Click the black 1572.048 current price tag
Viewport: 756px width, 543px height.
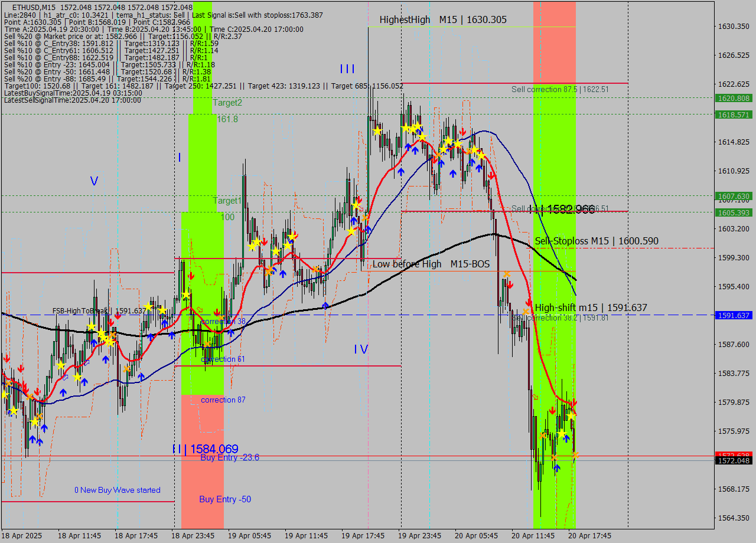point(734,460)
